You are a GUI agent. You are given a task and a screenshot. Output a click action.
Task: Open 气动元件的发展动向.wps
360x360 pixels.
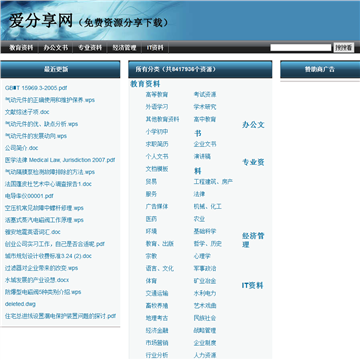36,136
